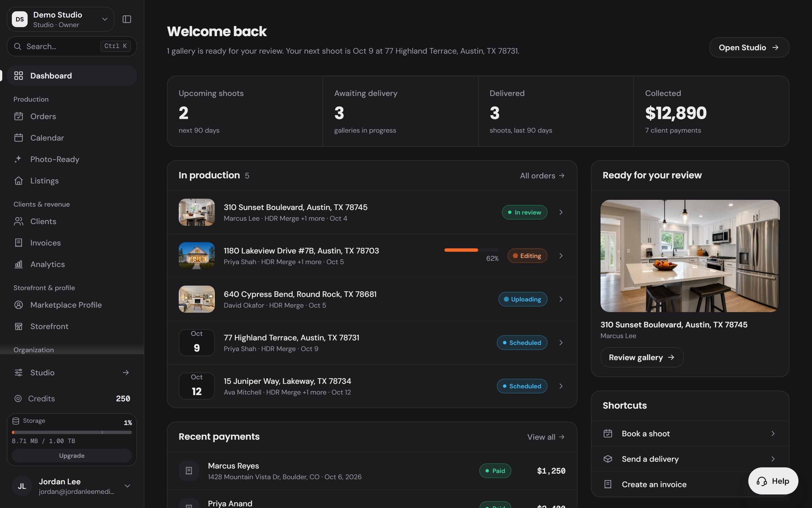Click the Open Studio button

point(749,47)
